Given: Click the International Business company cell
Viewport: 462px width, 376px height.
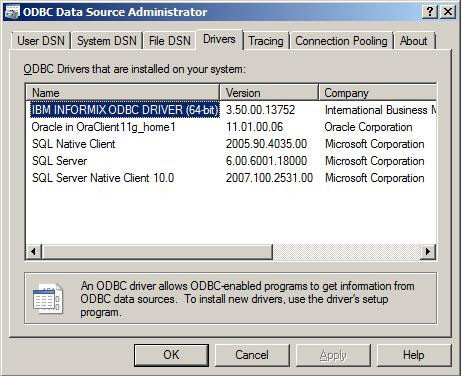Looking at the screenshot, I should point(380,110).
